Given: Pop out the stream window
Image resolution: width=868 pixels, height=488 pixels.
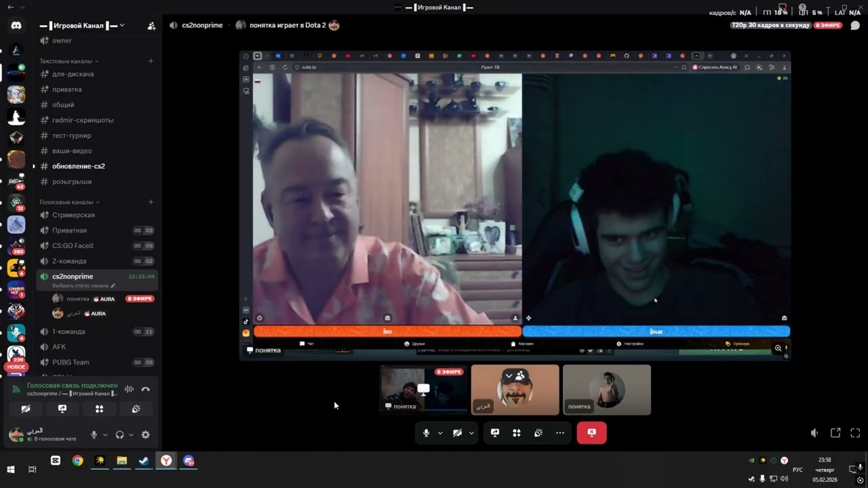Looking at the screenshot, I should [835, 433].
